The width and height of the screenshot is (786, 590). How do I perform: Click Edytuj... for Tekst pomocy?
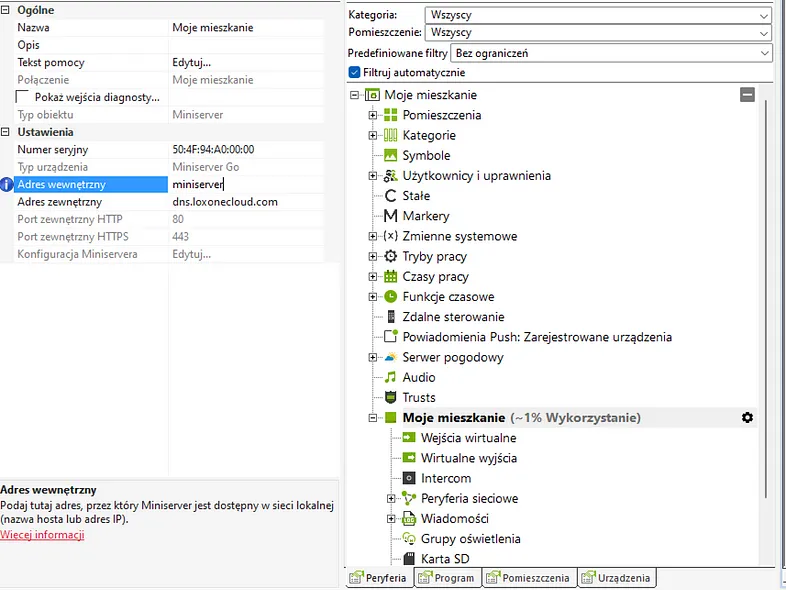click(x=191, y=62)
